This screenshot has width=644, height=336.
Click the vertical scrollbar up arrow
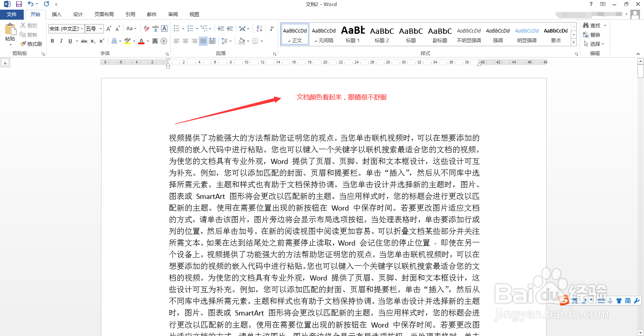pyautogui.click(x=640, y=61)
